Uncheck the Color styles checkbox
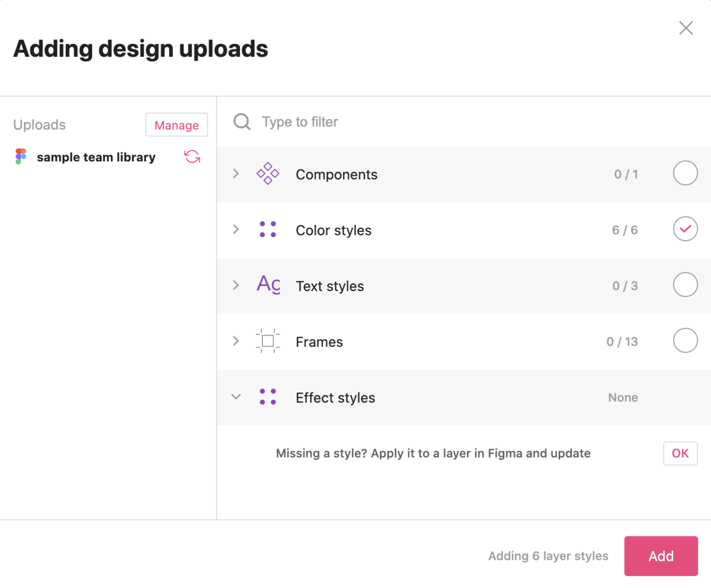The height and width of the screenshot is (588, 711). click(x=686, y=229)
